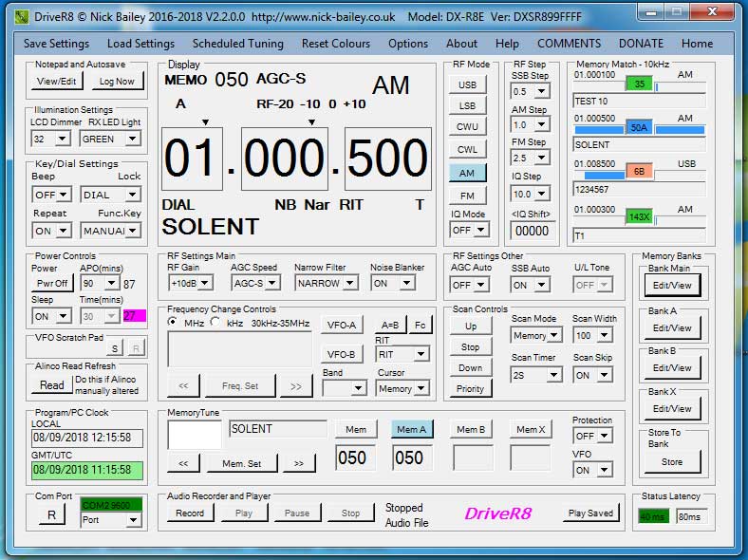Click the Fc button
The height and width of the screenshot is (560, 748).
coord(421,326)
